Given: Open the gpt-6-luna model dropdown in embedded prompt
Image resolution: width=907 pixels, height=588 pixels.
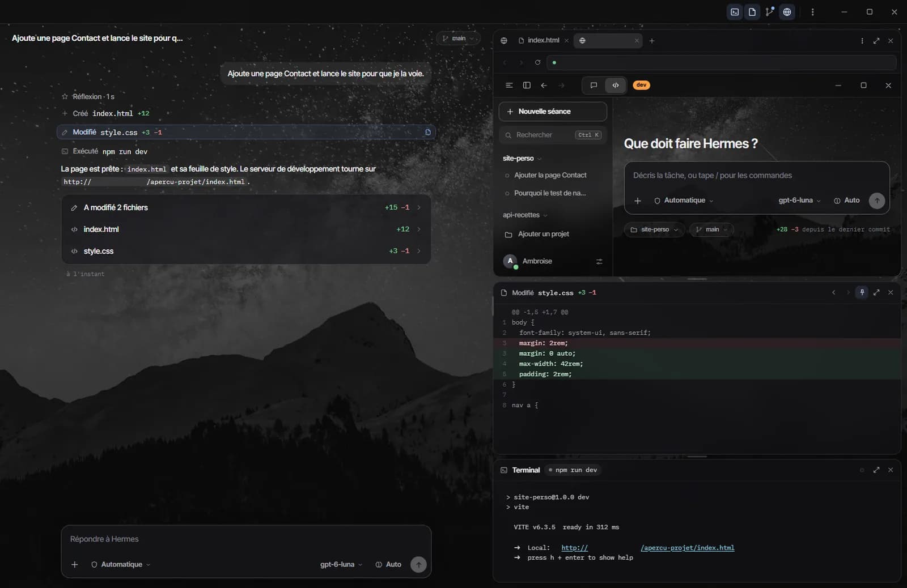Looking at the screenshot, I should tap(799, 201).
